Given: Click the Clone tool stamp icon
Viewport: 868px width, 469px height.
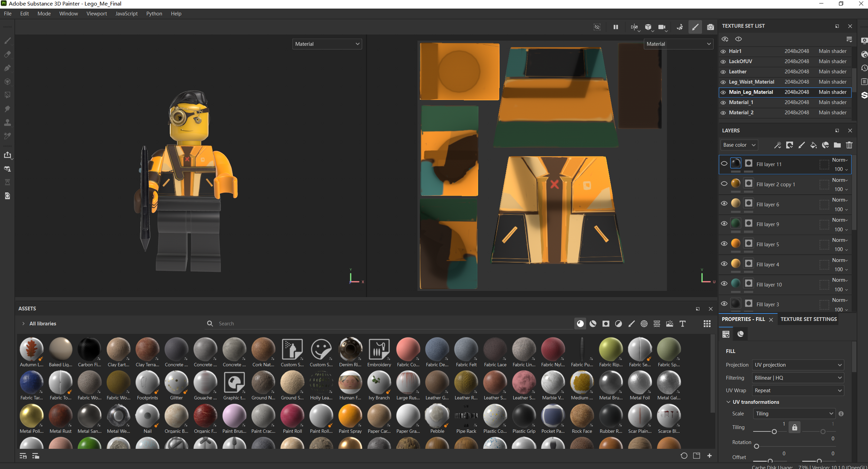Looking at the screenshot, I should pos(7,123).
